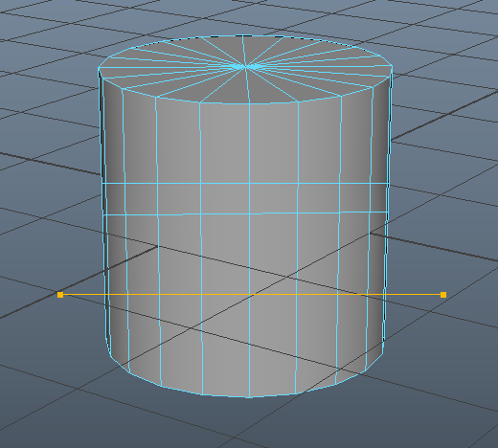This screenshot has width=498, height=448.
Task: Click the cylinder top cap center vertex
Action: coord(245,66)
